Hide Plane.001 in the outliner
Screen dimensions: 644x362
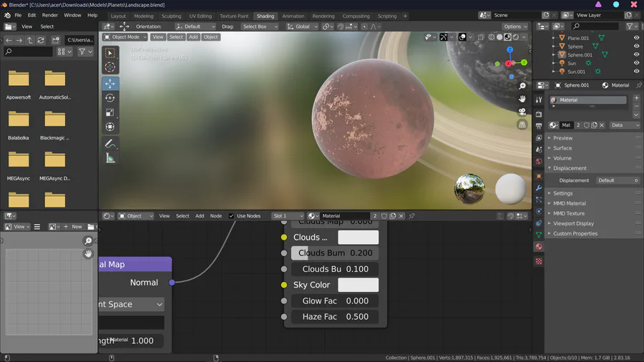click(637, 38)
